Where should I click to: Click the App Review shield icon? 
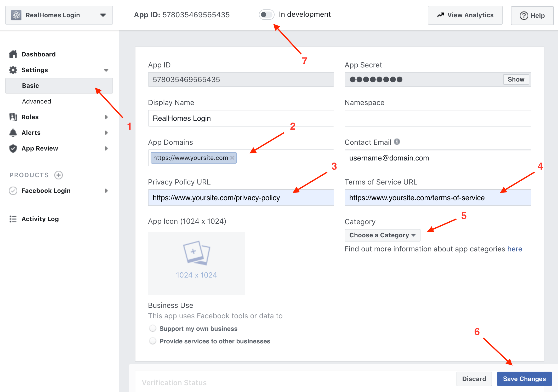(13, 148)
